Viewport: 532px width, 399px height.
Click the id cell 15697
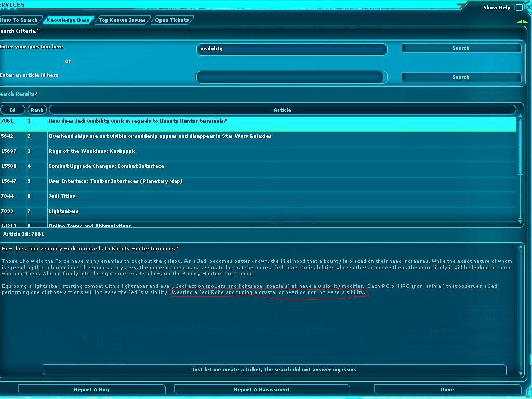(x=13, y=154)
